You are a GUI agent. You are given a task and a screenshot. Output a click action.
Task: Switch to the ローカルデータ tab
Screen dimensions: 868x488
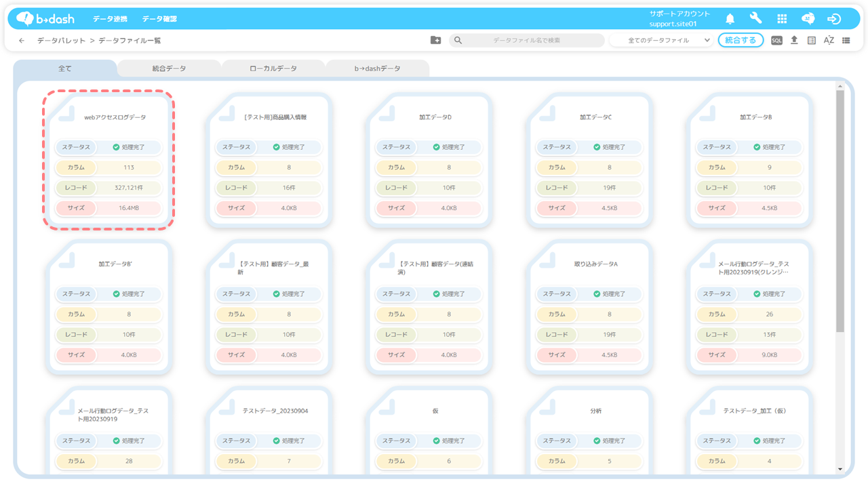[x=273, y=68]
